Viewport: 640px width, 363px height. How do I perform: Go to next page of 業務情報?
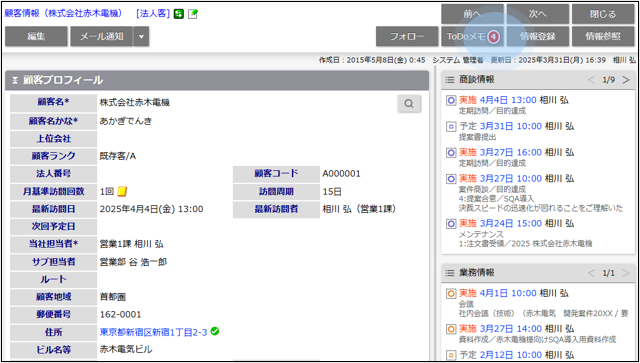click(x=626, y=273)
